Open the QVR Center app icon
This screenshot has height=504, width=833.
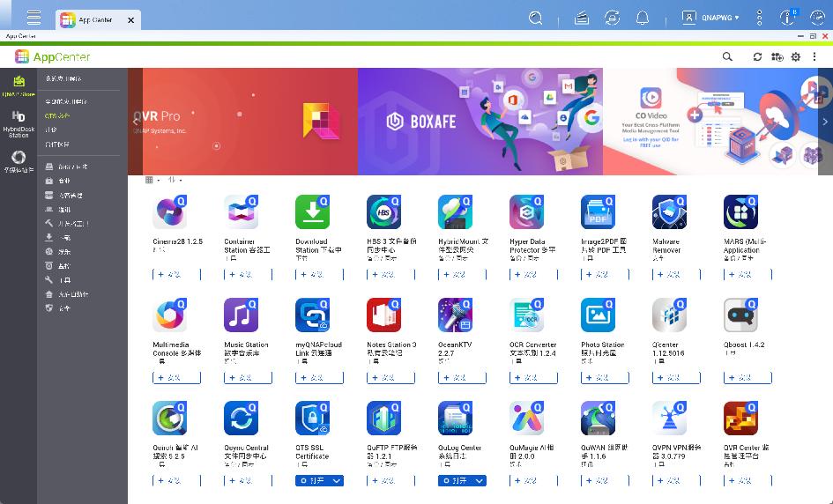(x=740, y=418)
